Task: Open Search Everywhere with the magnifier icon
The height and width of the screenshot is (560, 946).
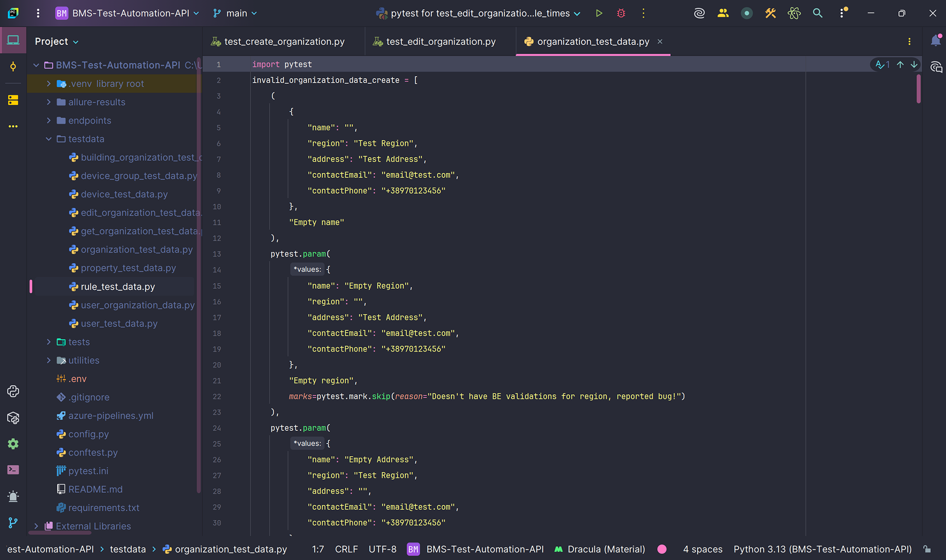Action: [x=817, y=13]
